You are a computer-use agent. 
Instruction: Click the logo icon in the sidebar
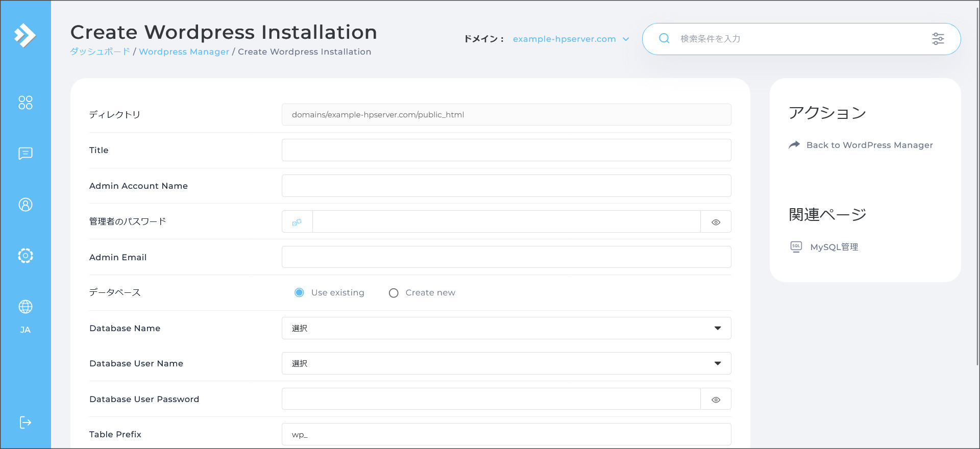click(25, 35)
